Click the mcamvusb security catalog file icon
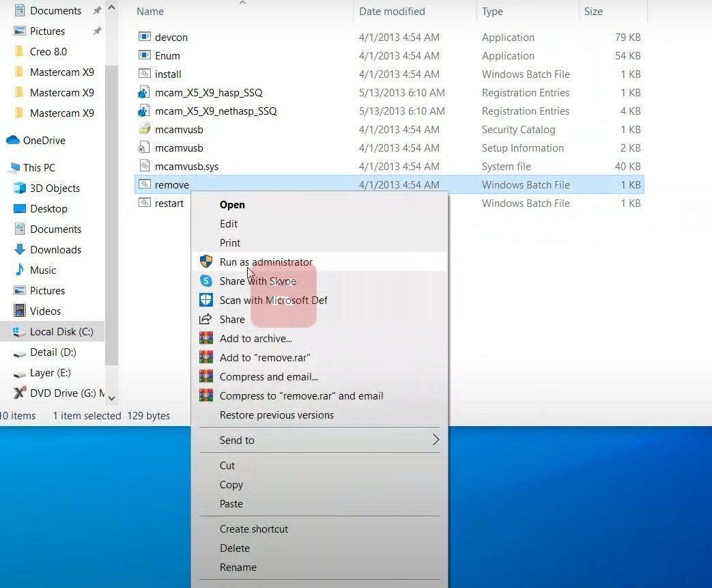The width and height of the screenshot is (712, 588). coord(144,129)
